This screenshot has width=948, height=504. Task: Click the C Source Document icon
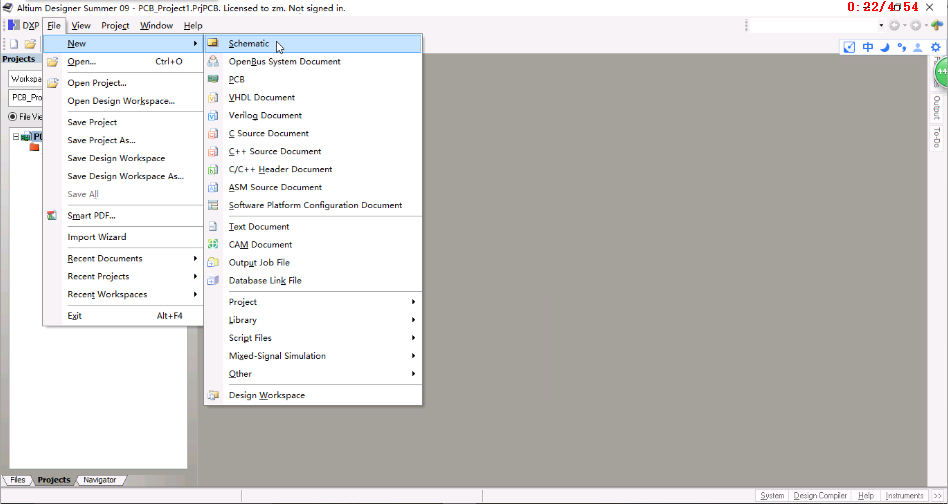213,134
